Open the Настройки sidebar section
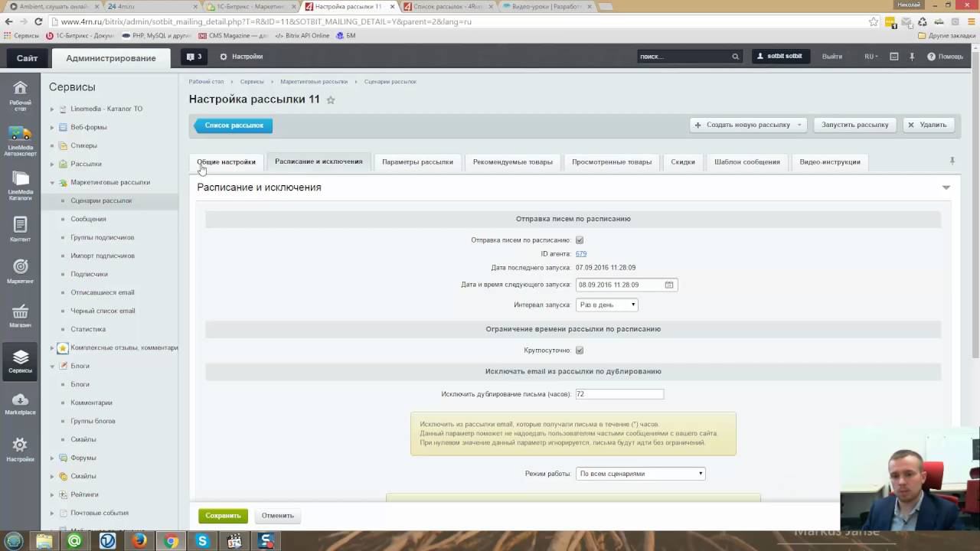The width and height of the screenshot is (980, 551). (20, 449)
